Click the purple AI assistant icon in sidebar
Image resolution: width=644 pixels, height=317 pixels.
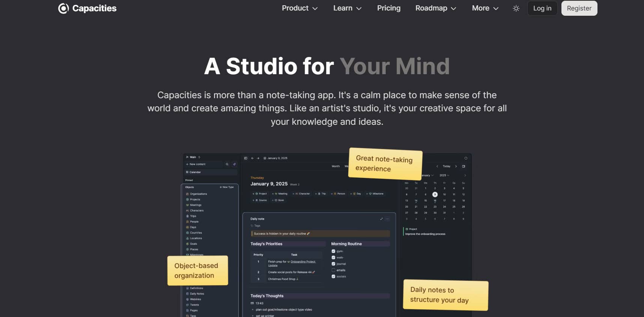tap(234, 164)
